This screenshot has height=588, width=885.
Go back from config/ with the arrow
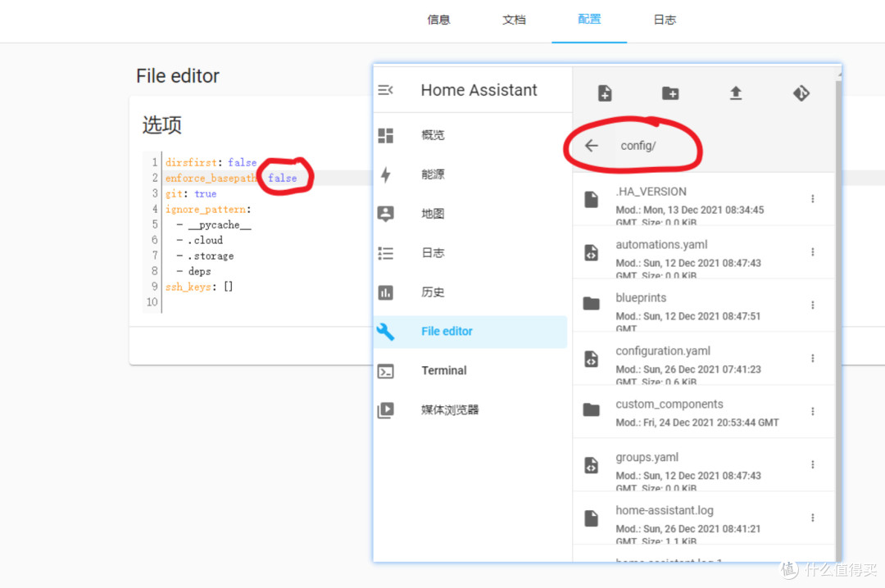click(x=591, y=146)
